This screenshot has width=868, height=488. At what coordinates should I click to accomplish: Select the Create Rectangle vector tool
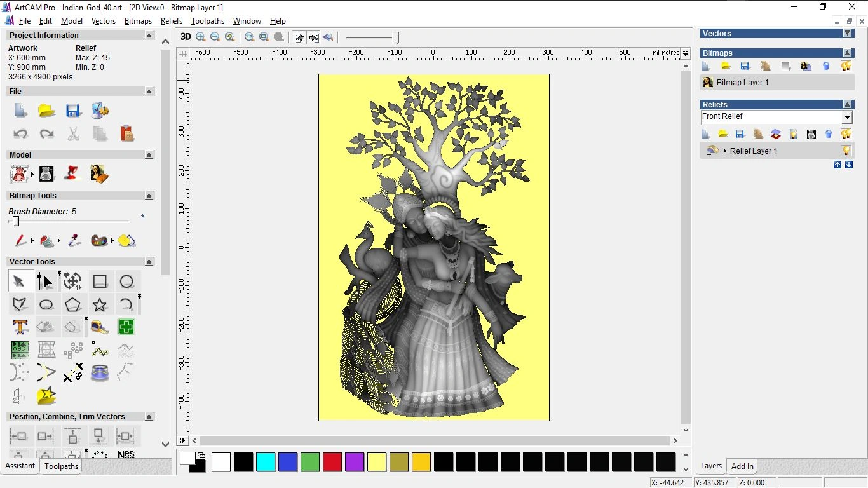(100, 281)
